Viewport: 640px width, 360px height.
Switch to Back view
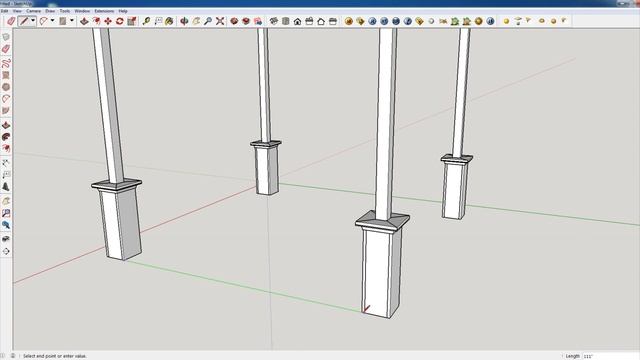coord(321,21)
